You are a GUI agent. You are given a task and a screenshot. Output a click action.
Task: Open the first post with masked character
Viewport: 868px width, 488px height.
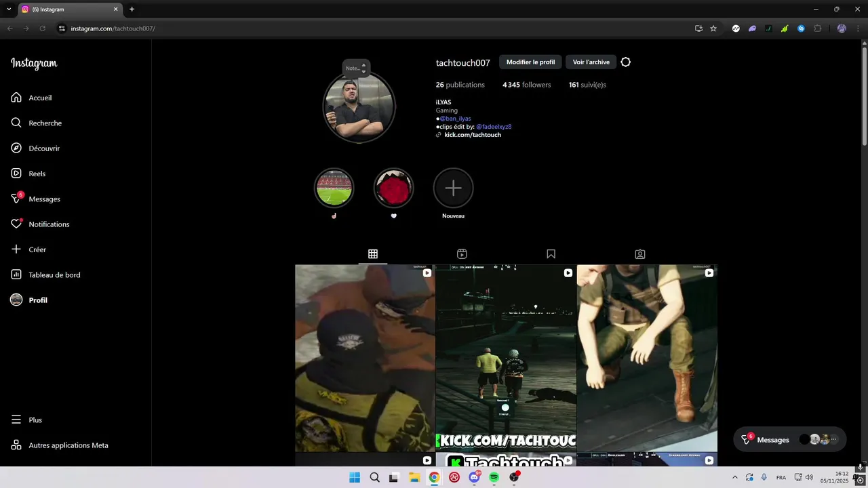(x=365, y=358)
